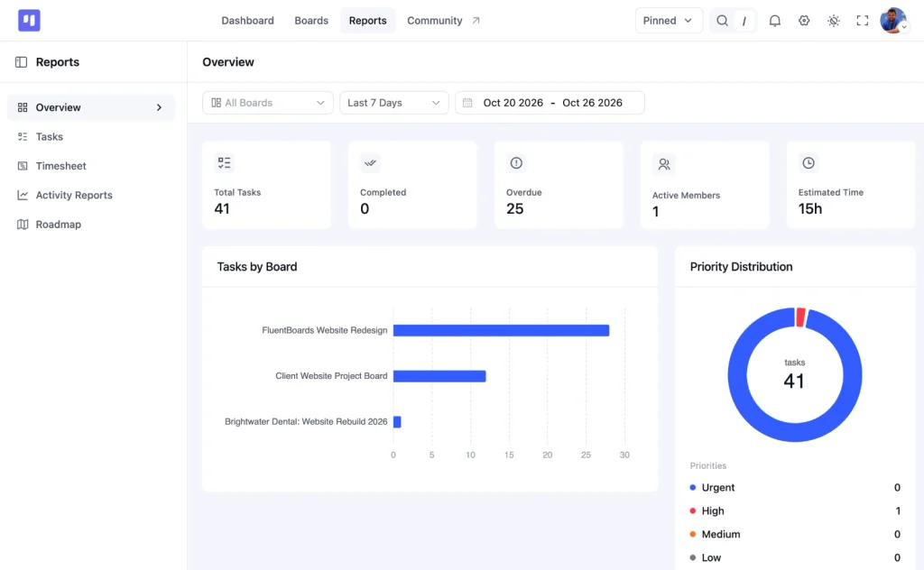Image resolution: width=924 pixels, height=570 pixels.
Task: Click the High legend label
Action: (713, 511)
